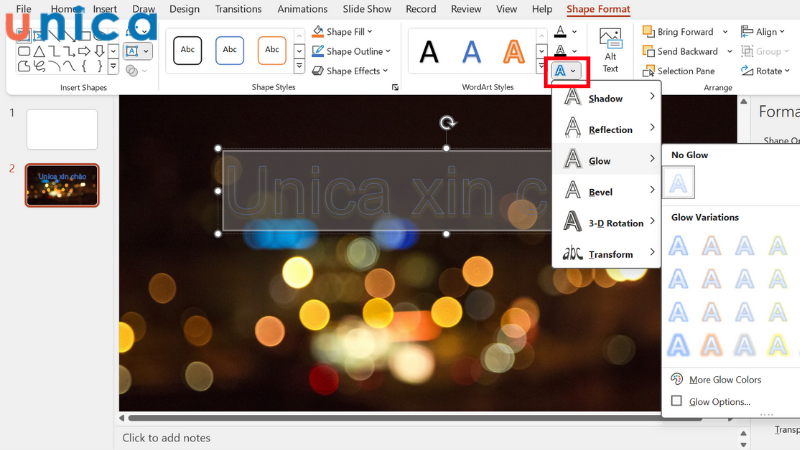Open the Animations ribbon tab

[x=302, y=9]
